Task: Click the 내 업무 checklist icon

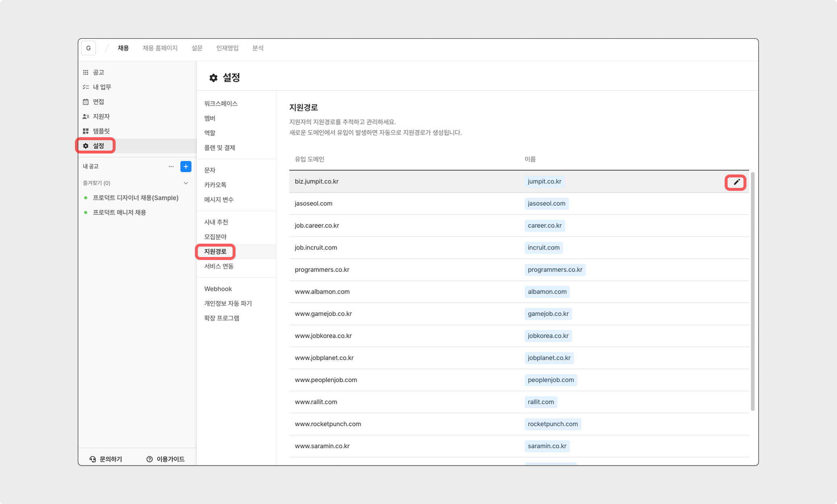Action: [x=86, y=87]
